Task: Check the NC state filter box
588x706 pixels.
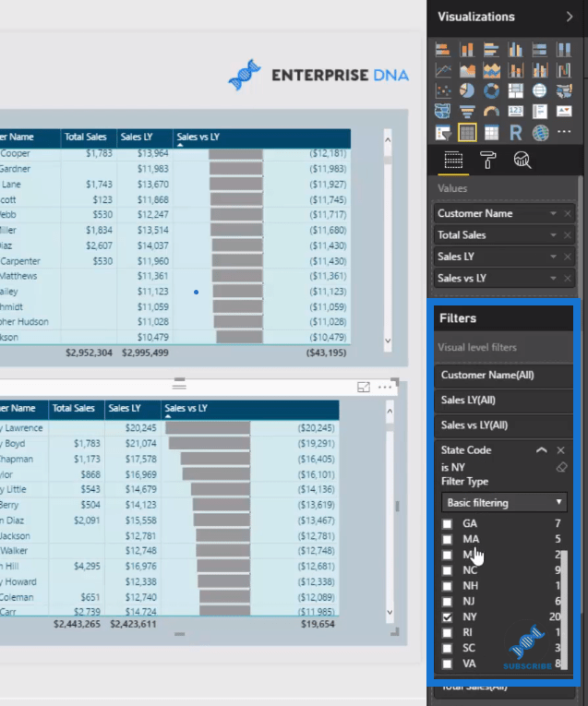Action: 447,570
